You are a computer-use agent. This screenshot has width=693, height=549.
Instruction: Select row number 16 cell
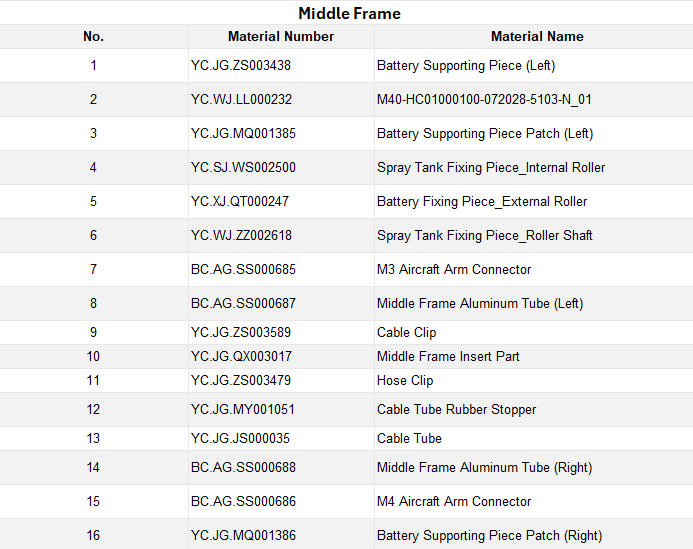(94, 535)
